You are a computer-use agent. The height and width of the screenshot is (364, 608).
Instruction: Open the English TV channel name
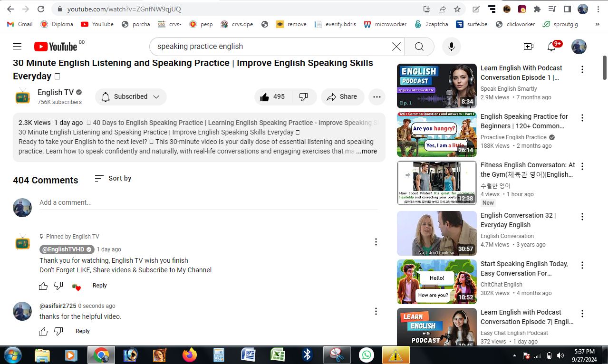pyautogui.click(x=56, y=92)
